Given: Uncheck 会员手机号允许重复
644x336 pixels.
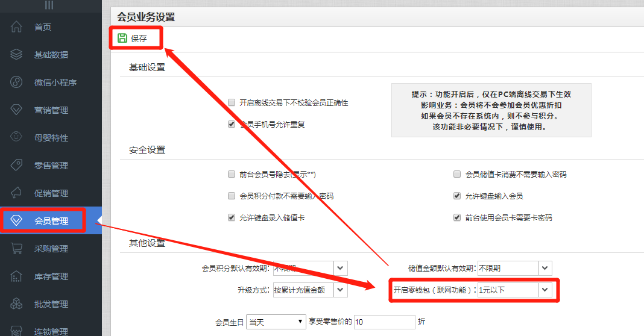Looking at the screenshot, I should coord(232,124).
